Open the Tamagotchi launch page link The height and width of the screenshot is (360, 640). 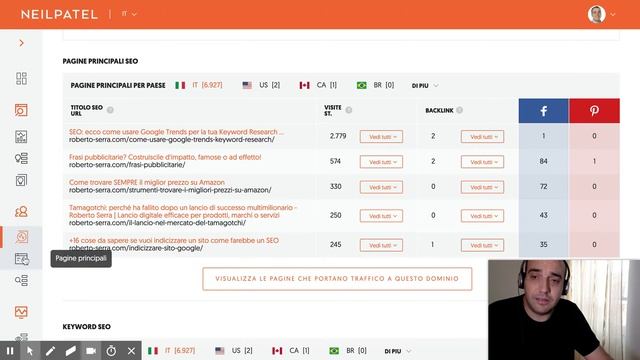[x=183, y=211]
